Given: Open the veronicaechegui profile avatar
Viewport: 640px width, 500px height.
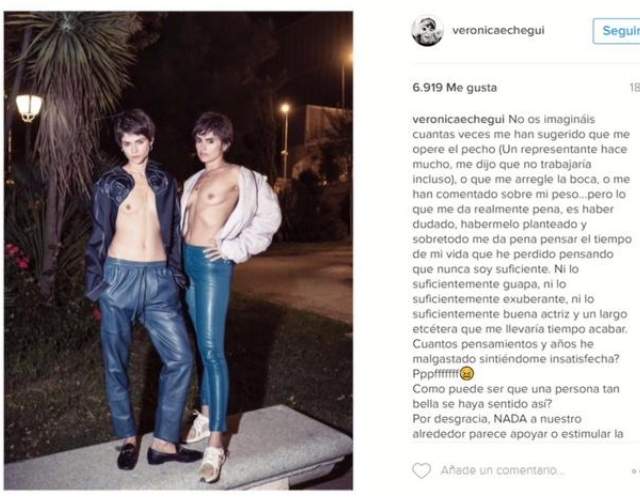Looking at the screenshot, I should pos(427,31).
